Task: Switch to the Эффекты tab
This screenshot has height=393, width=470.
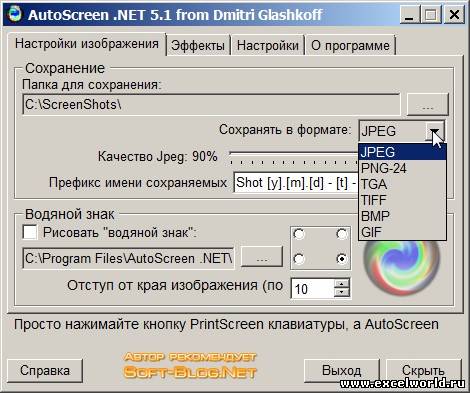Action: [x=198, y=45]
